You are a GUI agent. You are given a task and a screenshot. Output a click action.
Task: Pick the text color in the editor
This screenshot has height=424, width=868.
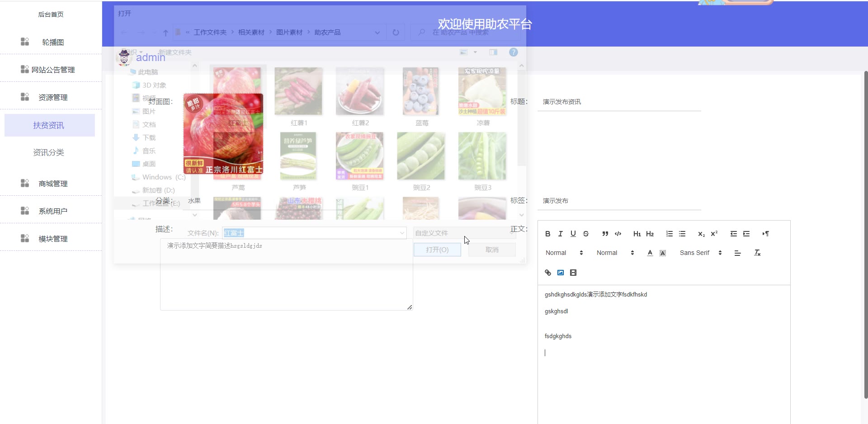[650, 253]
